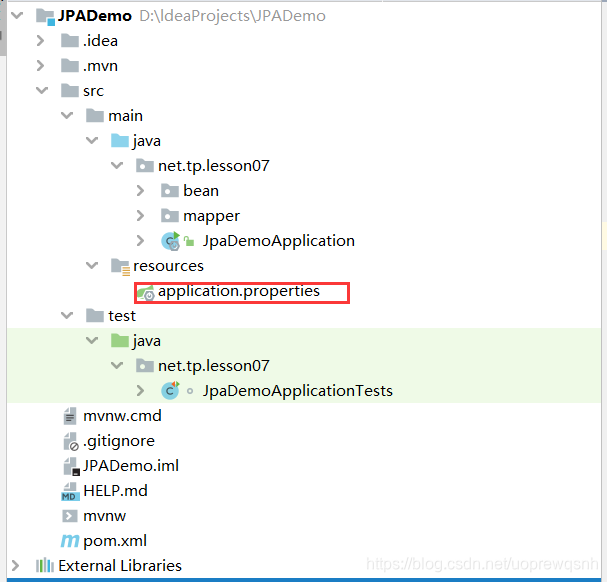
Task: Click the mapper package folder icon
Action: pyautogui.click(x=170, y=215)
